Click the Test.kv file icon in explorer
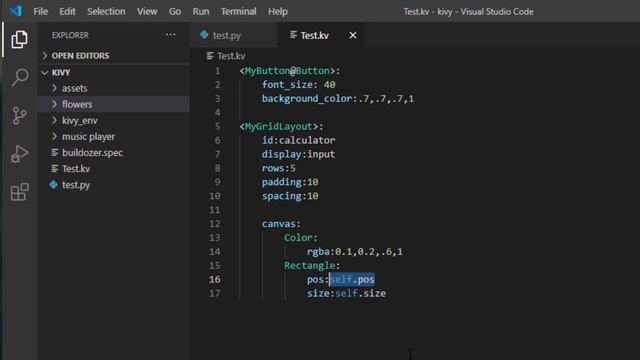Viewport: 640px width, 360px height. [x=54, y=169]
